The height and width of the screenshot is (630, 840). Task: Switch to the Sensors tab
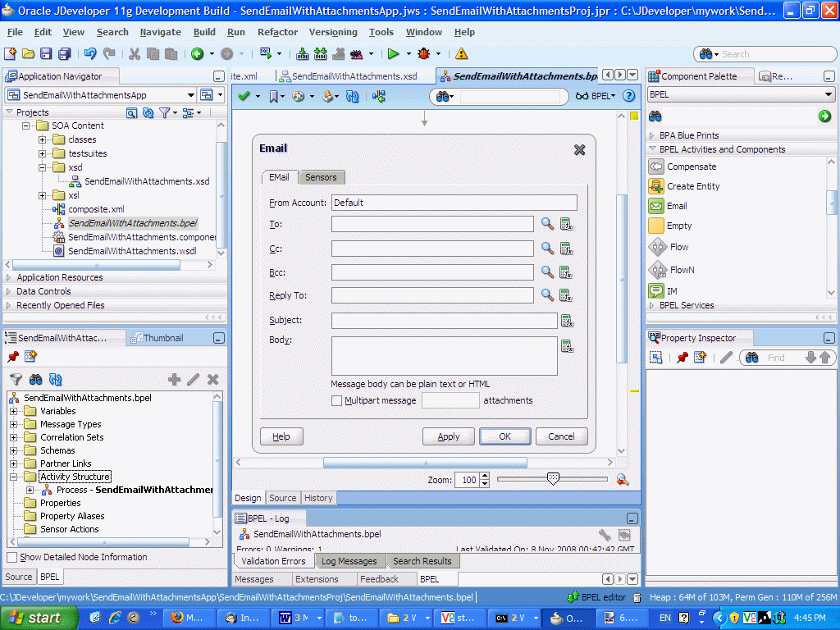coord(321,177)
